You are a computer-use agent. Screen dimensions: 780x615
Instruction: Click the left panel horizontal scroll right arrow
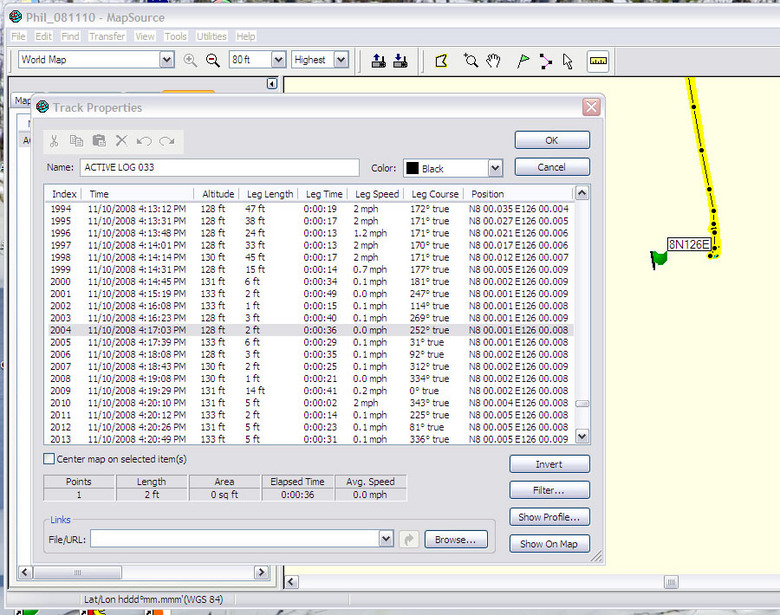(x=261, y=572)
